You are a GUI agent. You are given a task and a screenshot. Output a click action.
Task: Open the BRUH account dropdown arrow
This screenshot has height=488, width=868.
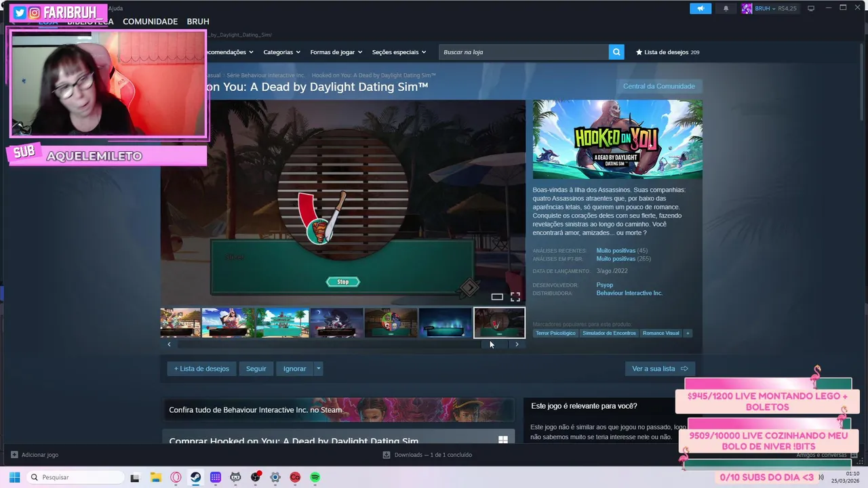(x=774, y=9)
